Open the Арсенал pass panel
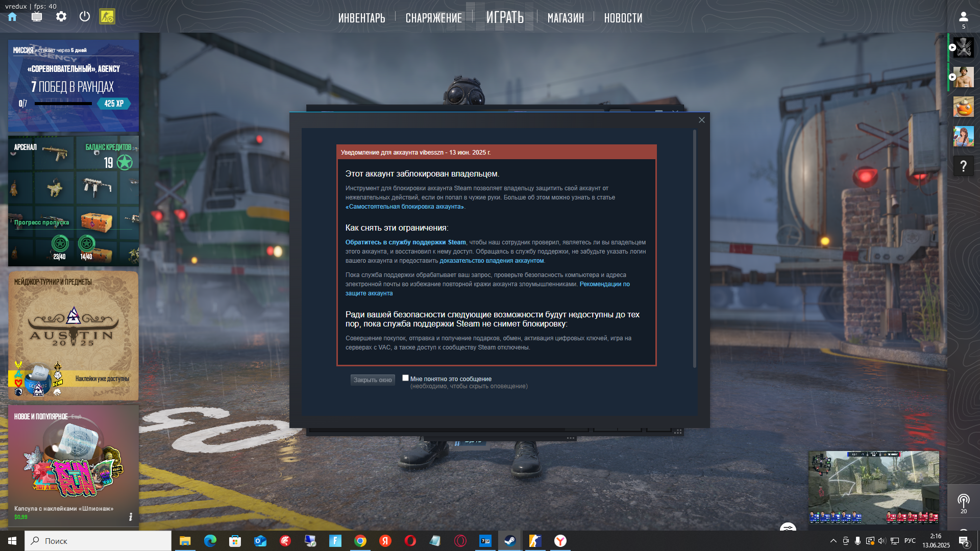This screenshot has width=980, height=551. [73, 201]
